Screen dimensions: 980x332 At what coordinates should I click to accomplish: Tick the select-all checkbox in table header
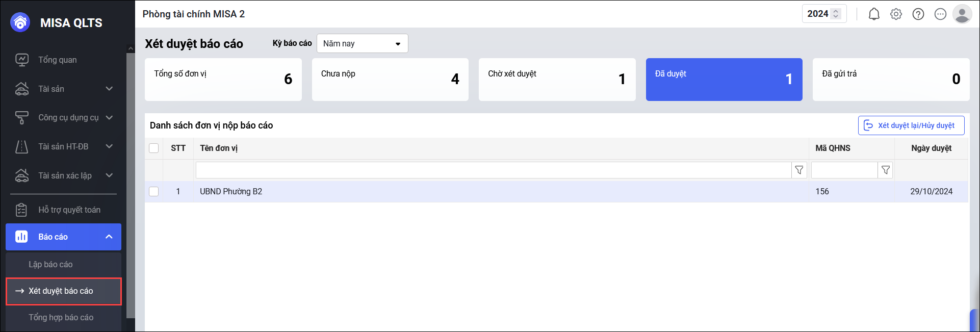click(154, 148)
